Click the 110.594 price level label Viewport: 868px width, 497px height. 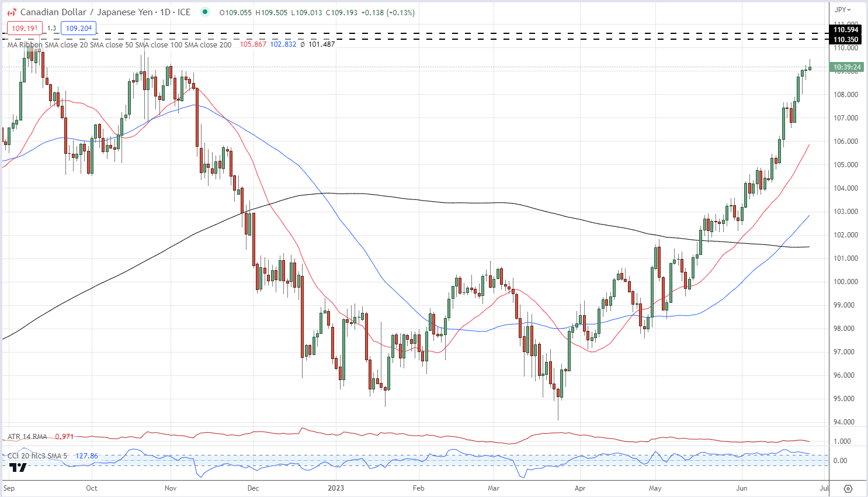click(846, 30)
